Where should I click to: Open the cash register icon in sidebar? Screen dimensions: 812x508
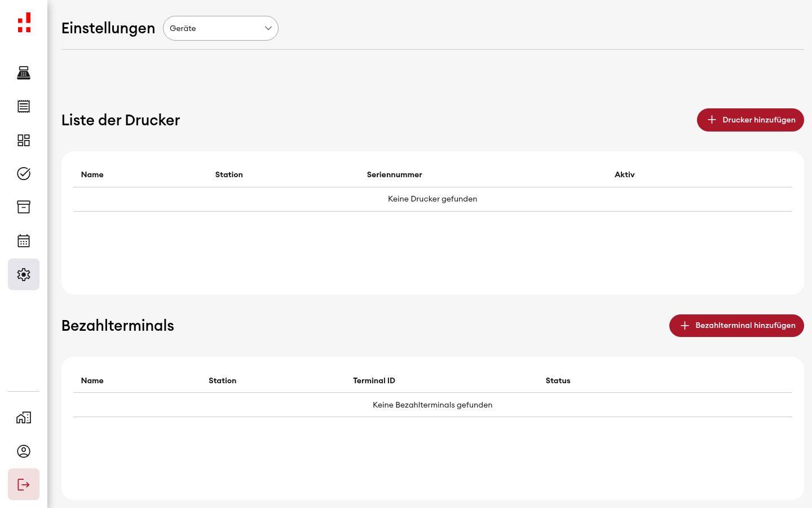(x=24, y=73)
